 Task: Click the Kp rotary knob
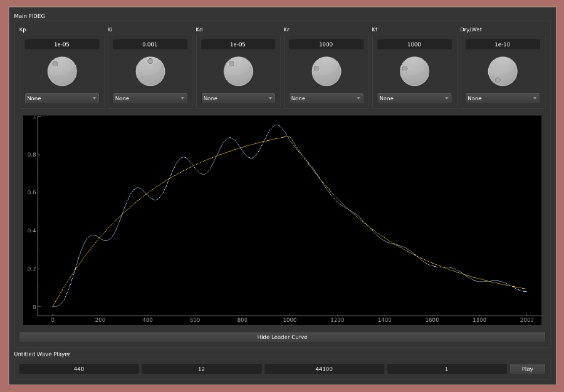tap(62, 71)
